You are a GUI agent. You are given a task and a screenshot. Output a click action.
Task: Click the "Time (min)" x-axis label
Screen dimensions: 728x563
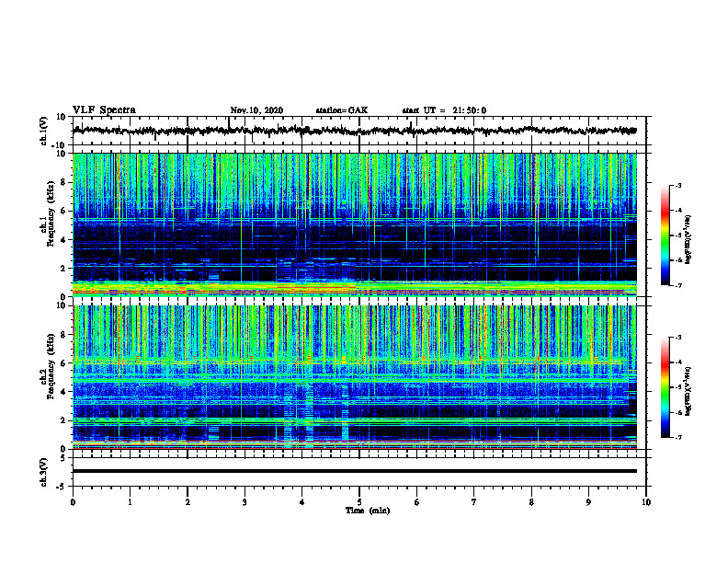368,510
